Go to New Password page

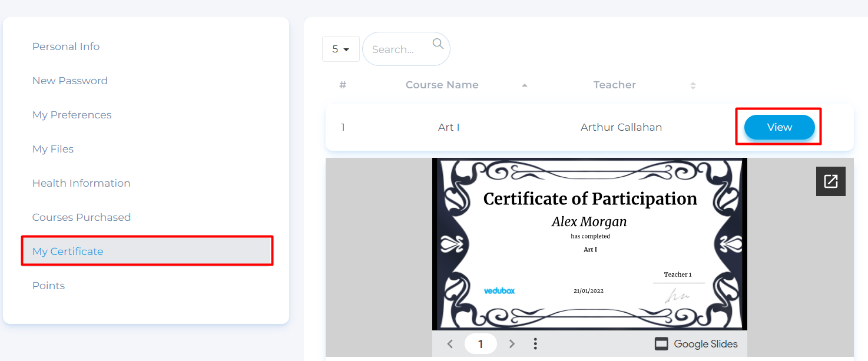pyautogui.click(x=70, y=81)
